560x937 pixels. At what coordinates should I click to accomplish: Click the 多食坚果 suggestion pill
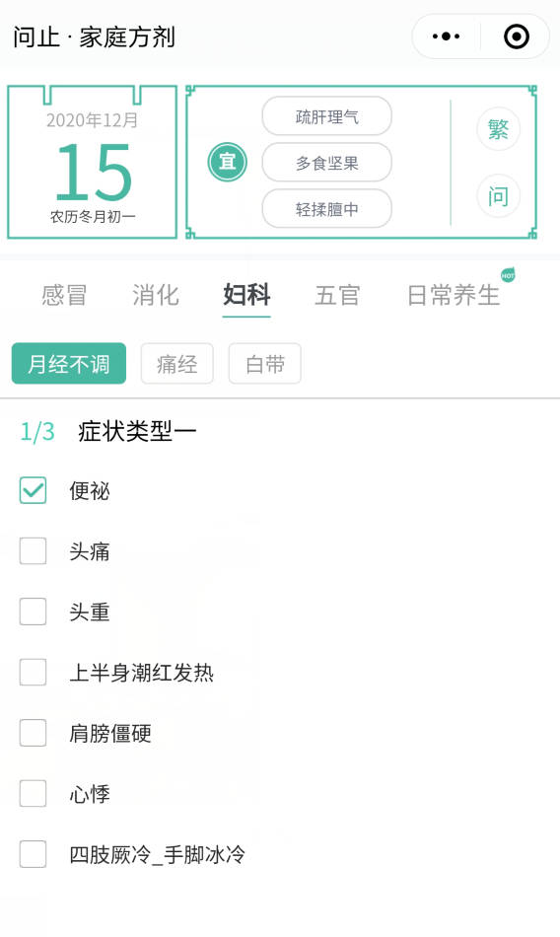tap(327, 163)
